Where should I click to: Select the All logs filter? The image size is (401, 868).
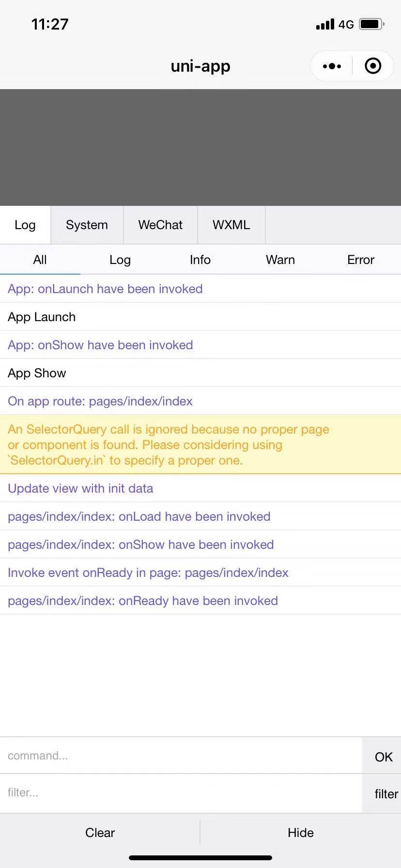pyautogui.click(x=40, y=260)
